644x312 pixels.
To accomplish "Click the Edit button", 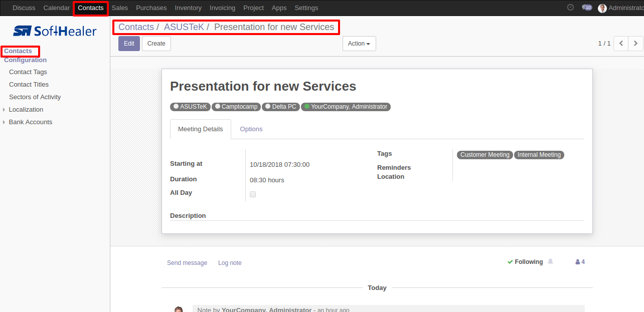I will click(129, 44).
